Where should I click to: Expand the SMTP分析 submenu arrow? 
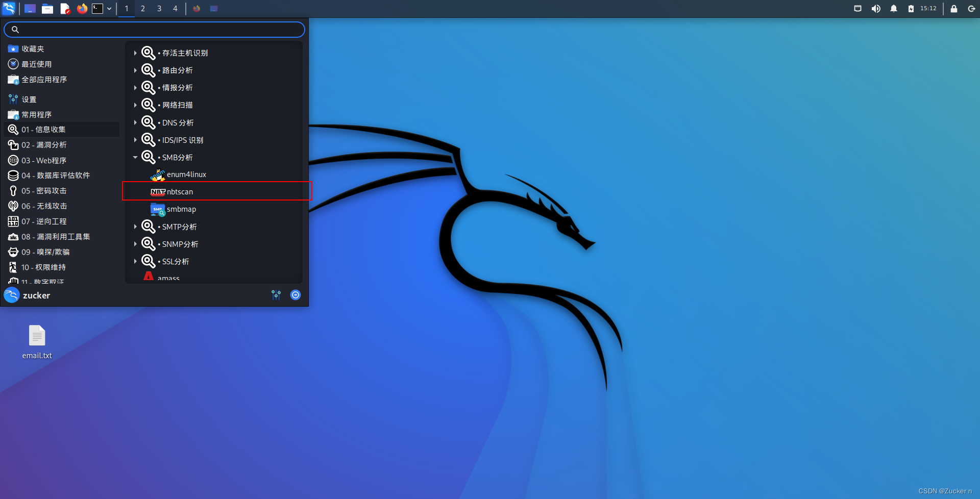135,227
